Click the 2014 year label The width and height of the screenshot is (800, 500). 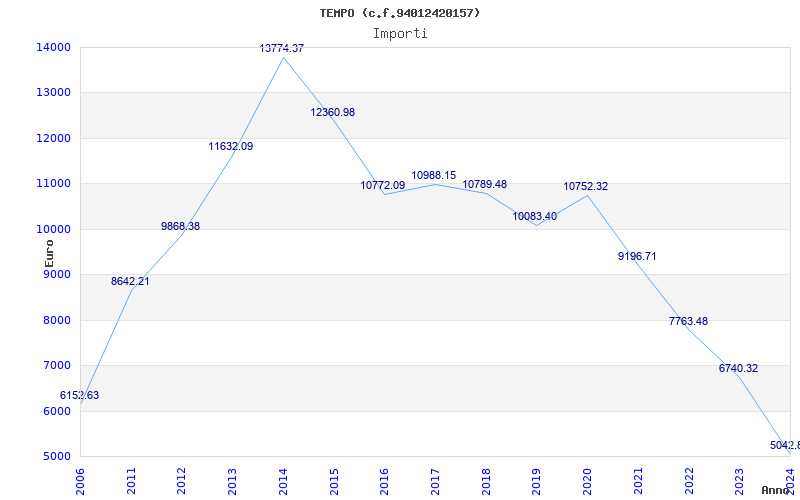tap(283, 482)
